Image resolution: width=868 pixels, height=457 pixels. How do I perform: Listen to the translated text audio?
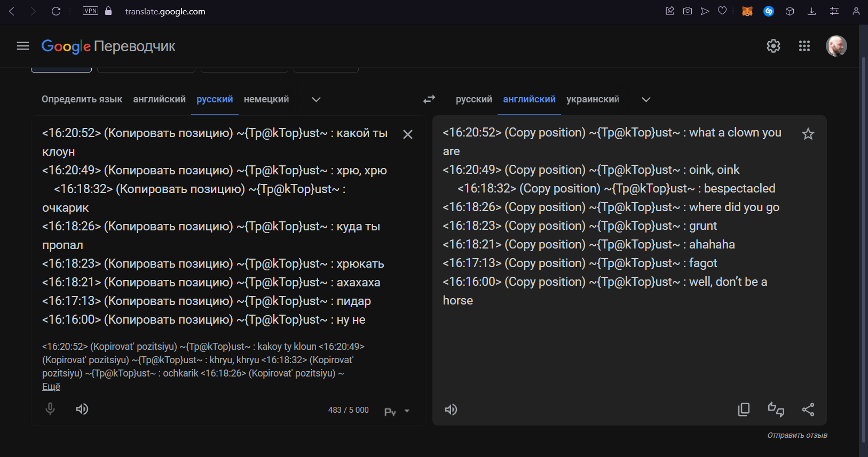451,410
